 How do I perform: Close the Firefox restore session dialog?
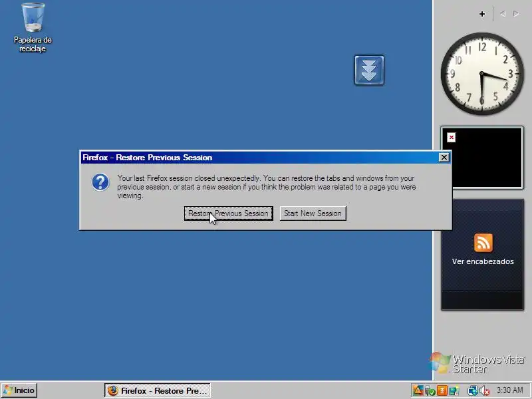[444, 158]
